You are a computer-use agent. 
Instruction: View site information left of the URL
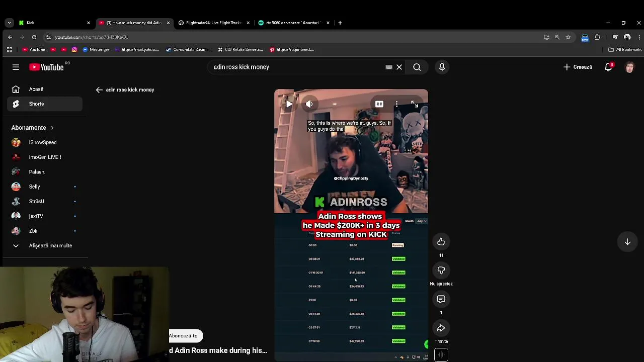coord(48,37)
